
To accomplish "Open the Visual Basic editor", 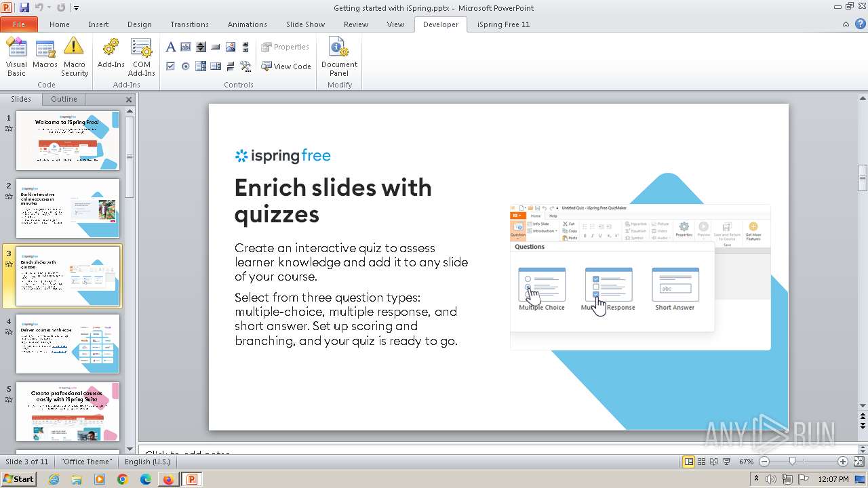I will pos(16,57).
